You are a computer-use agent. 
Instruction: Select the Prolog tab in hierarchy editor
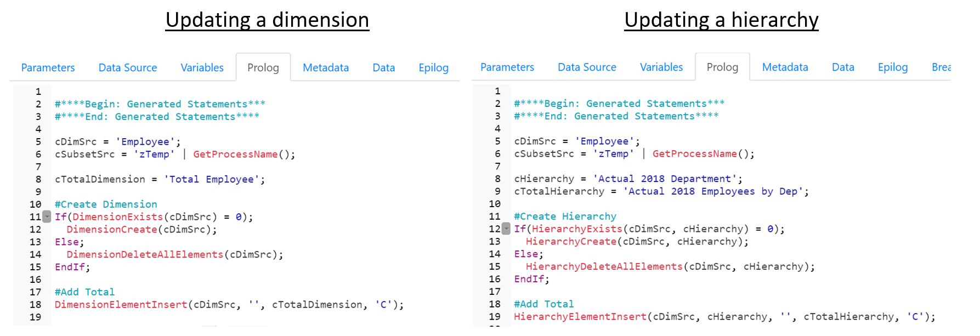(x=722, y=67)
